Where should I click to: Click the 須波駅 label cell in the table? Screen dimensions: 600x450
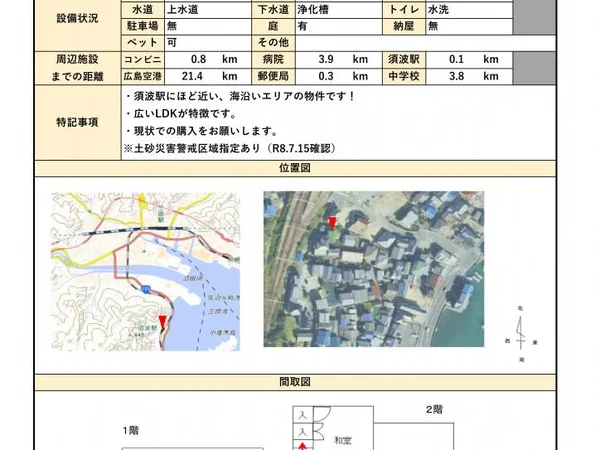pyautogui.click(x=404, y=59)
